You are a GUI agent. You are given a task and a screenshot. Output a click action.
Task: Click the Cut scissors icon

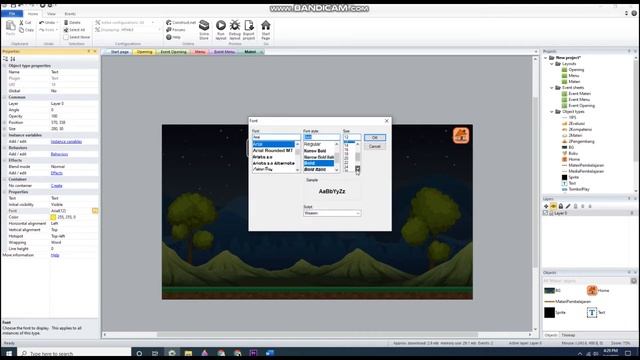[21, 22]
